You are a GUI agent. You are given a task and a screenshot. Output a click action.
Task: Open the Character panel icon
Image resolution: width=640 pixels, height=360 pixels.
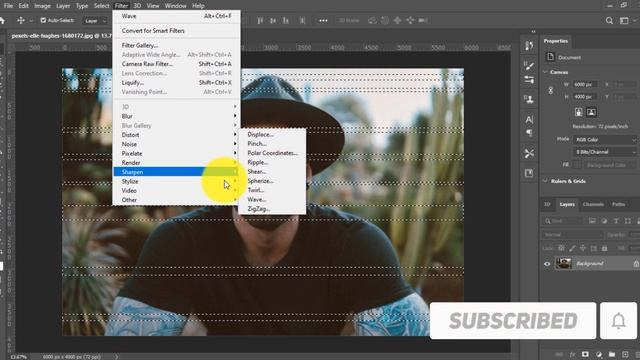coord(529,119)
